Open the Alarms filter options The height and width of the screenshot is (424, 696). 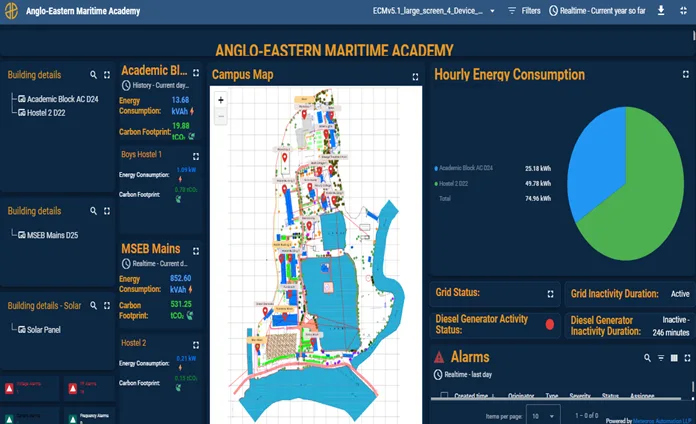[661, 358]
